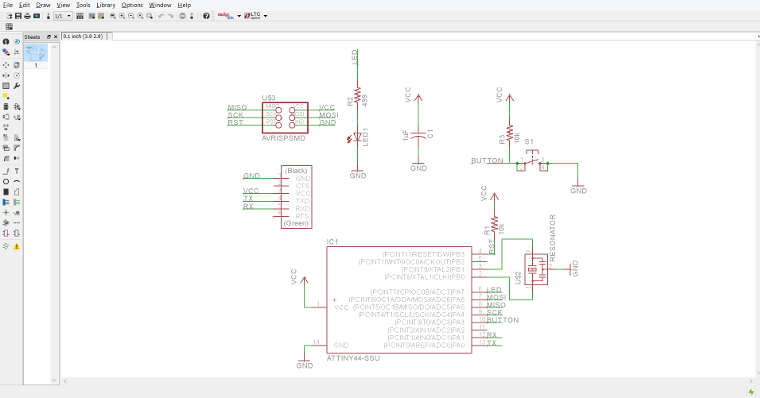Undock the Sheets panel
The height and width of the screenshot is (398, 760).
tap(48, 37)
